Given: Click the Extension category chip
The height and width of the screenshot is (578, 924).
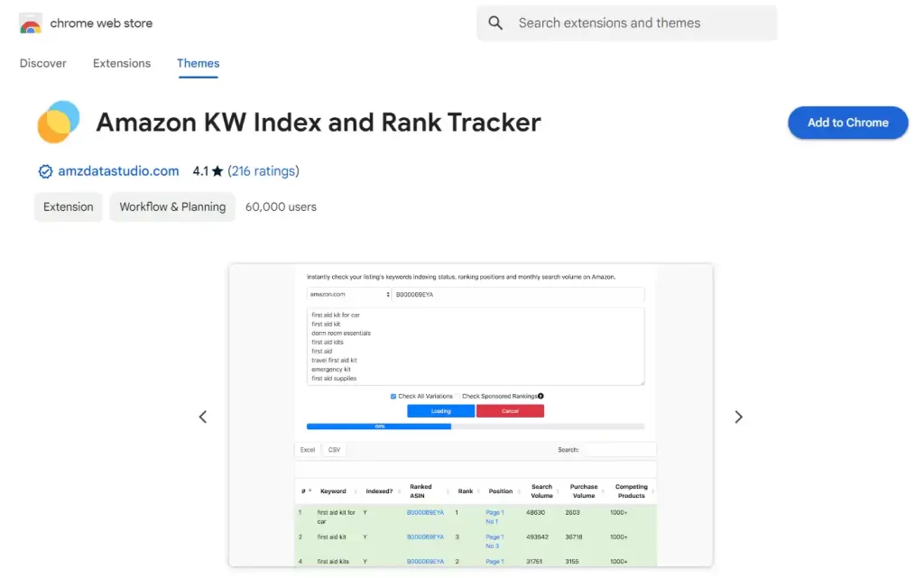Looking at the screenshot, I should pos(69,206).
